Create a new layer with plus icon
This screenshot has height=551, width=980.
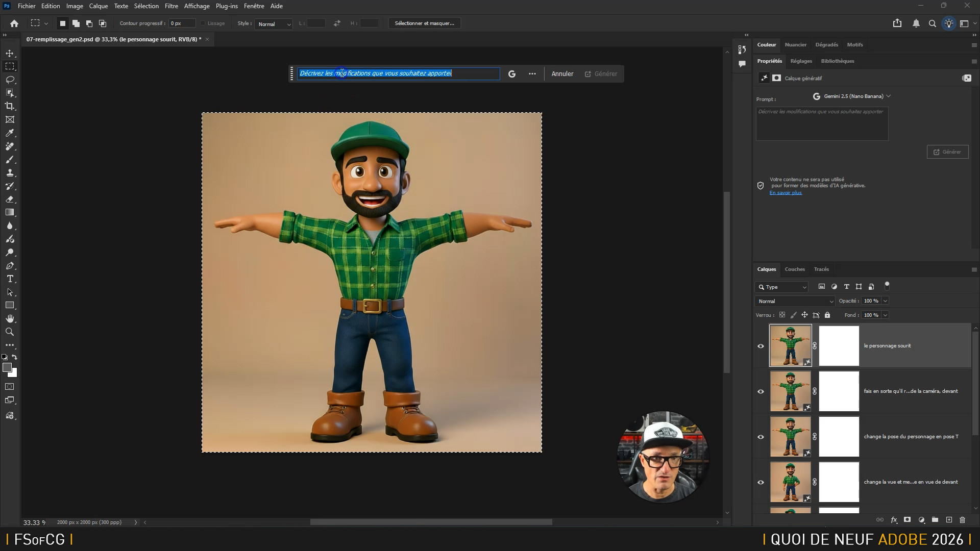tap(949, 520)
